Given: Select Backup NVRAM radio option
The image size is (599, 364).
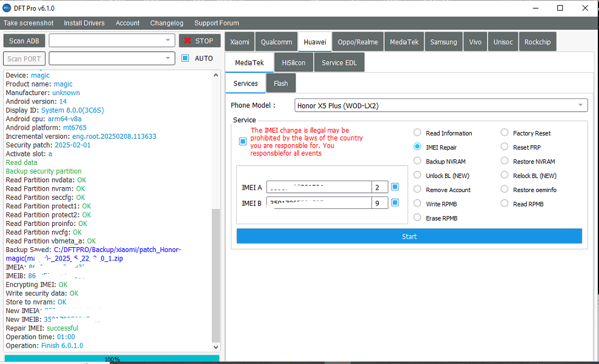Looking at the screenshot, I should point(417,160).
